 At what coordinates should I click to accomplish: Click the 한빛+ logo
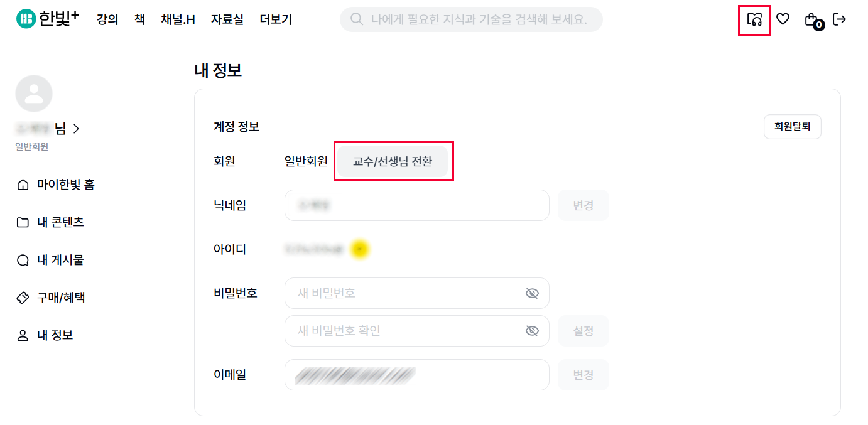click(48, 19)
